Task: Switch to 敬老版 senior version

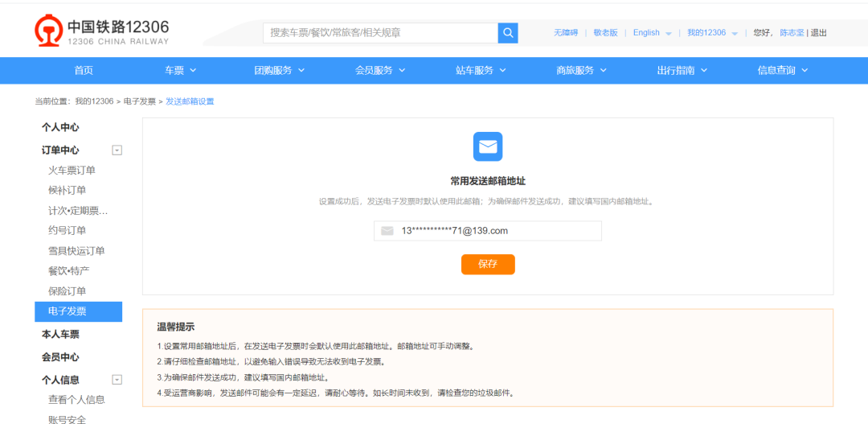Action: point(606,33)
